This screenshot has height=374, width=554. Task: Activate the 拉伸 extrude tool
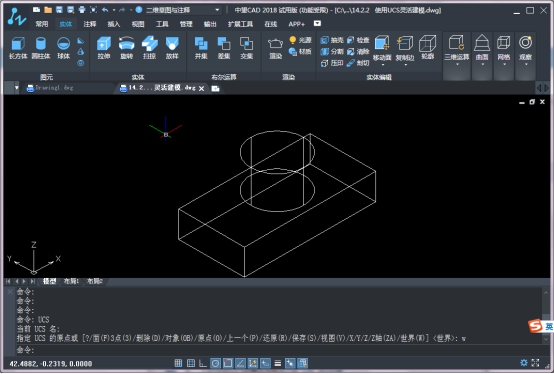(104, 48)
